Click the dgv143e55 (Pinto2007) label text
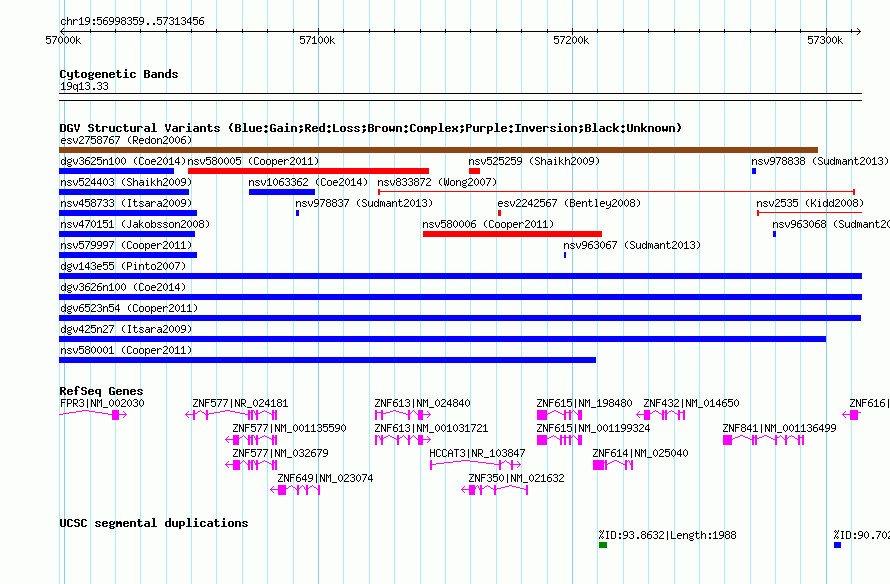The image size is (890, 584). pyautogui.click(x=123, y=266)
